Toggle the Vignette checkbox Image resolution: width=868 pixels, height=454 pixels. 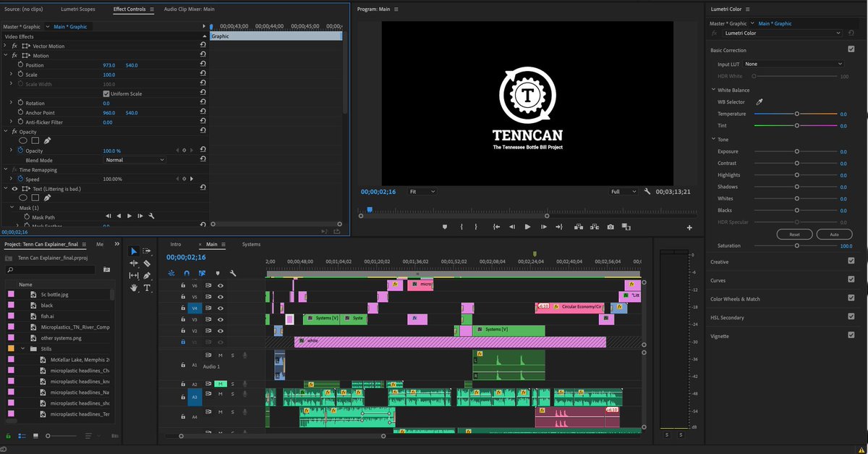(x=851, y=335)
